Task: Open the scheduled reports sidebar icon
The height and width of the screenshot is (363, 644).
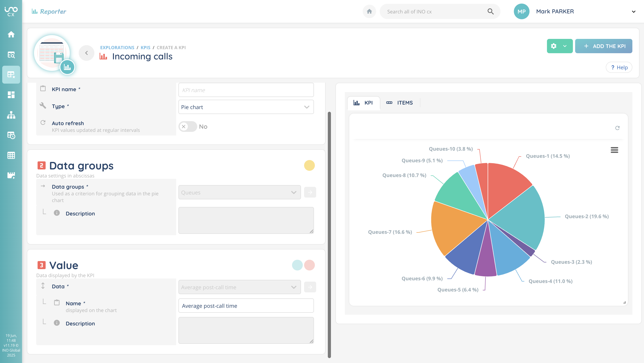Action: [11, 135]
